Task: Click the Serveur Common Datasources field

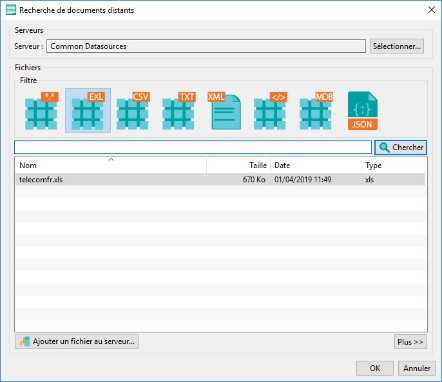Action: (206, 46)
